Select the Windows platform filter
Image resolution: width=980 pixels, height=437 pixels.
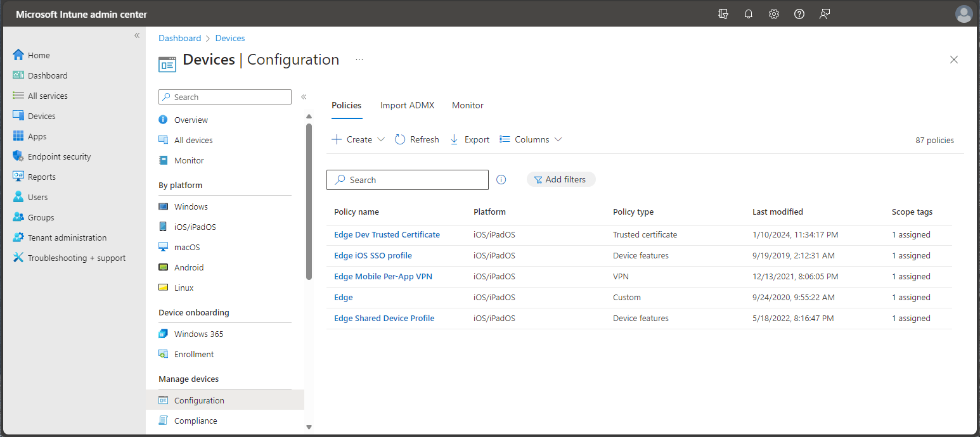191,206
